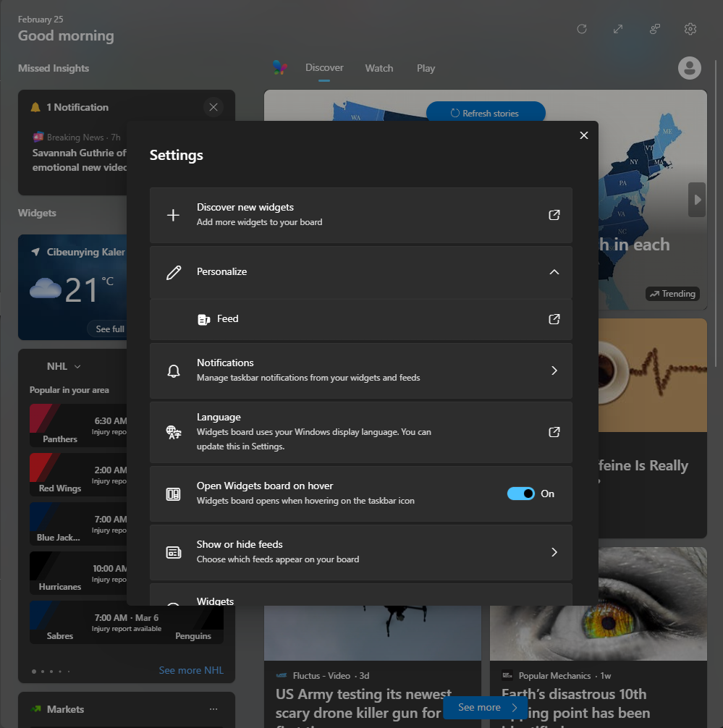Screen dimensions: 723x728
Task: Dismiss the notification card with X
Action: click(x=213, y=107)
